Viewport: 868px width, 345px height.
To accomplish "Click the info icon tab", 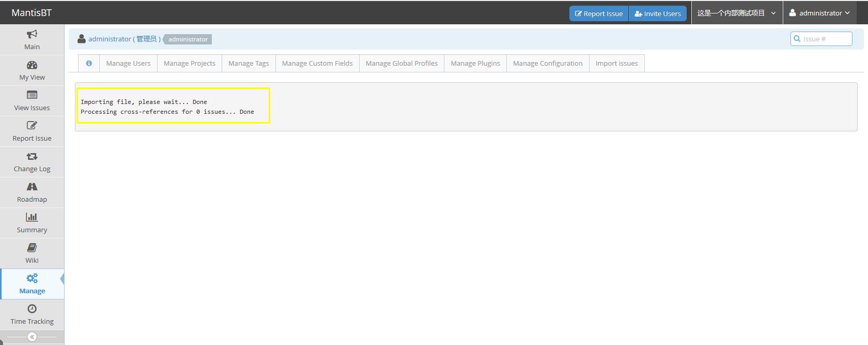I will coord(89,63).
